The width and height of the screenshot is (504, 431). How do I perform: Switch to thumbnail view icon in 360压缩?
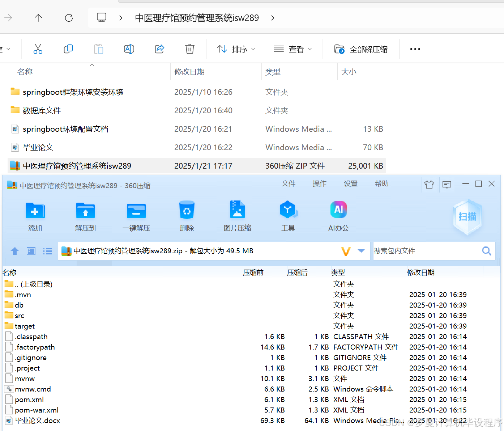(31, 251)
